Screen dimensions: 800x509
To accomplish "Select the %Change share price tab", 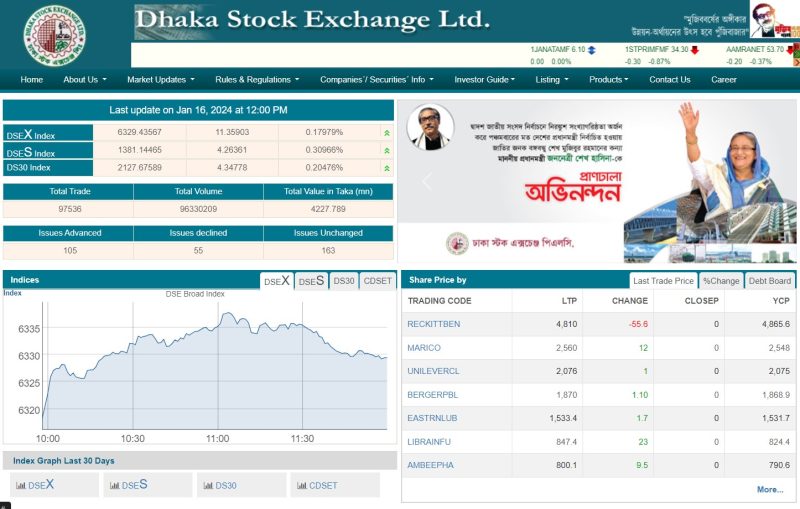I will (x=721, y=281).
